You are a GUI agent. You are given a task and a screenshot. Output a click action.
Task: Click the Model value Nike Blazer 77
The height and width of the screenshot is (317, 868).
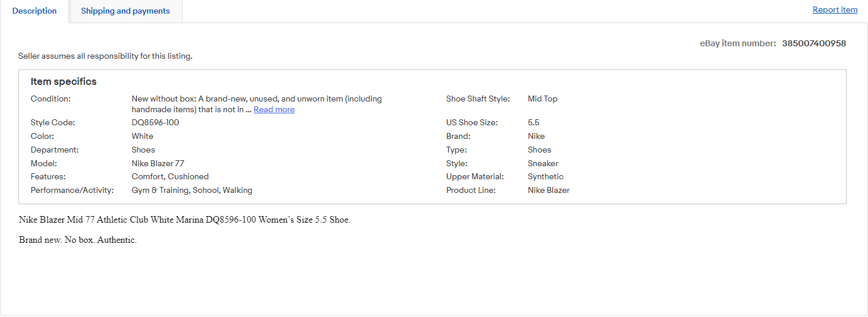point(158,163)
